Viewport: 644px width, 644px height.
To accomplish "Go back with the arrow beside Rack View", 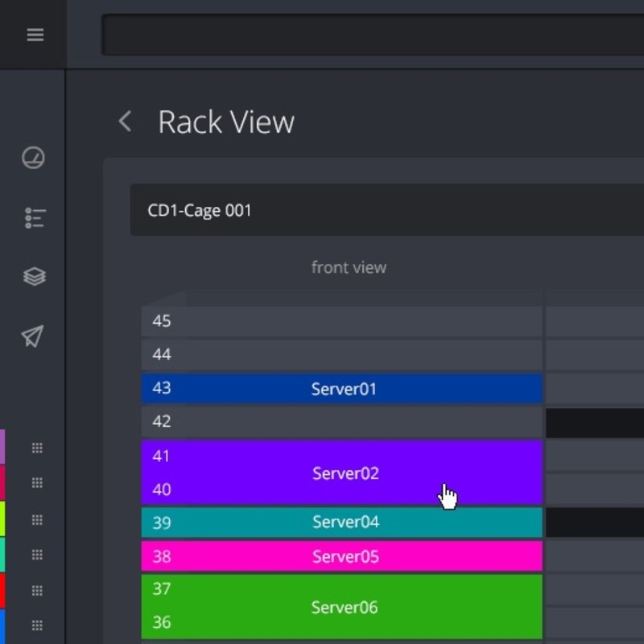I will 125,122.
